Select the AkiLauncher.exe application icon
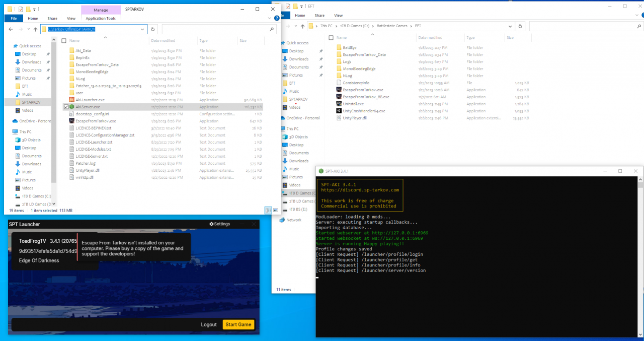The image size is (644, 341). (x=71, y=100)
